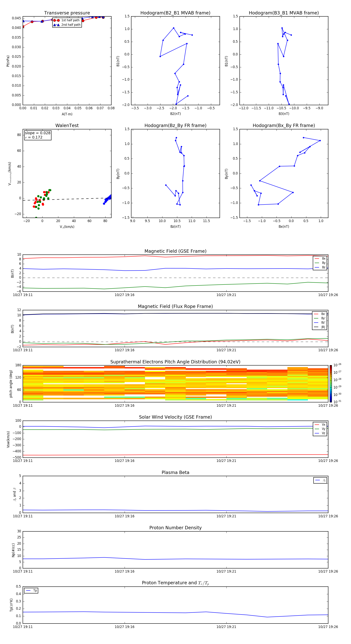
Task: Click the 'pitch angle (deg)' axis label
Action: tap(11, 384)
